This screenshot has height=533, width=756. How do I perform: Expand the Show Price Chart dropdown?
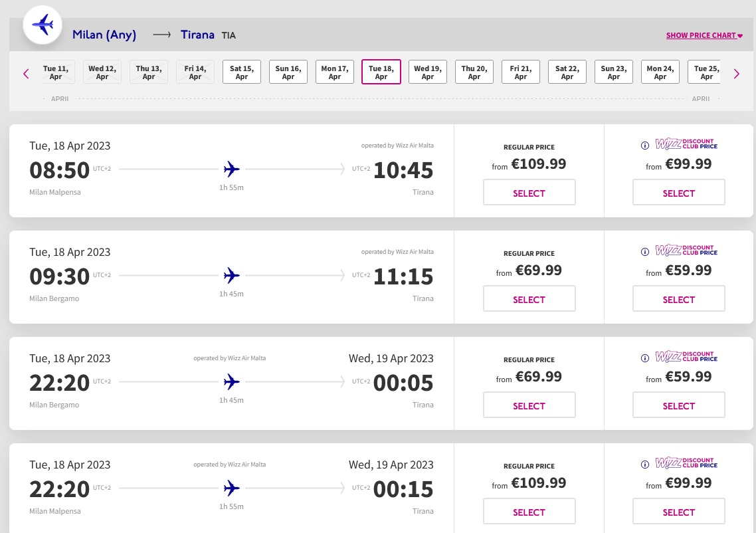704,35
